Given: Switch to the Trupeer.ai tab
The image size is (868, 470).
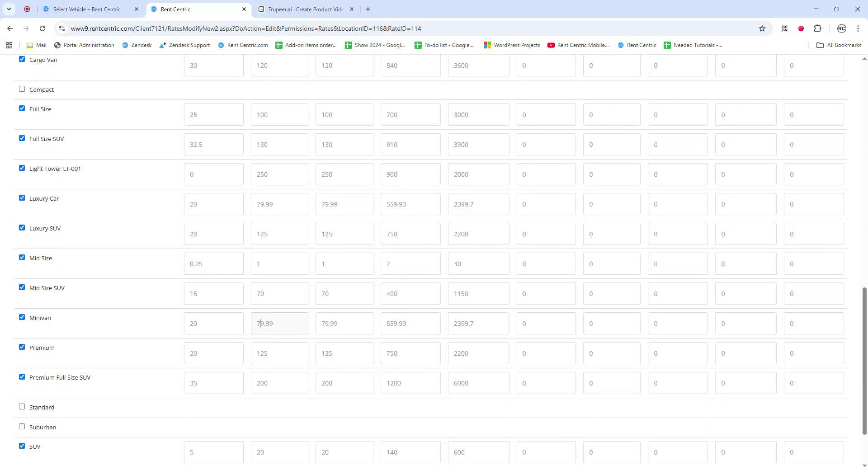Looking at the screenshot, I should [302, 9].
